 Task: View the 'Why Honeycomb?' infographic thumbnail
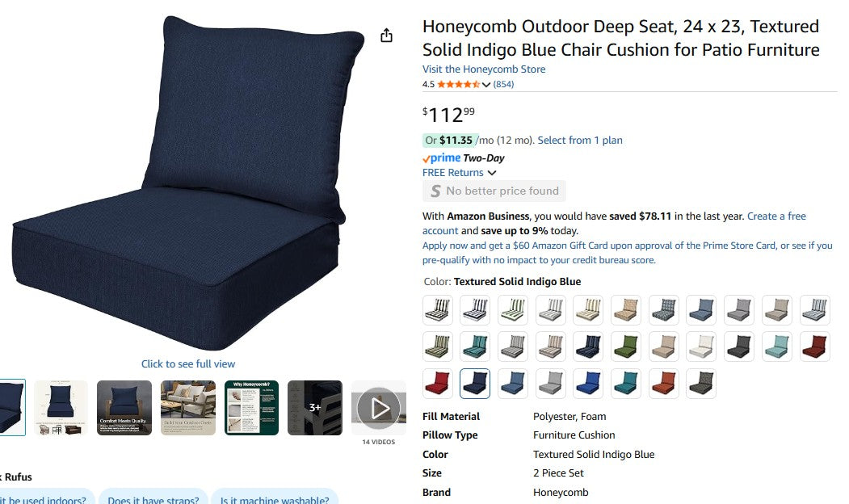coord(251,408)
